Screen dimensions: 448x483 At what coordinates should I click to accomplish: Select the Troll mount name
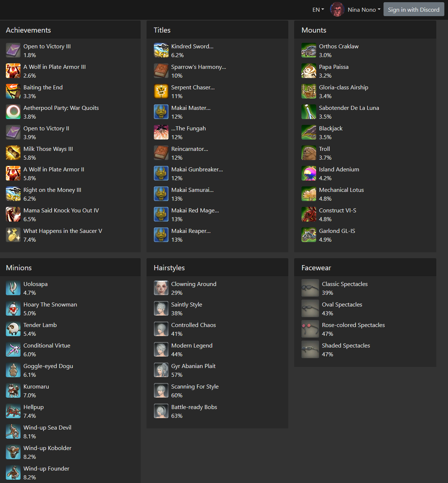325,149
